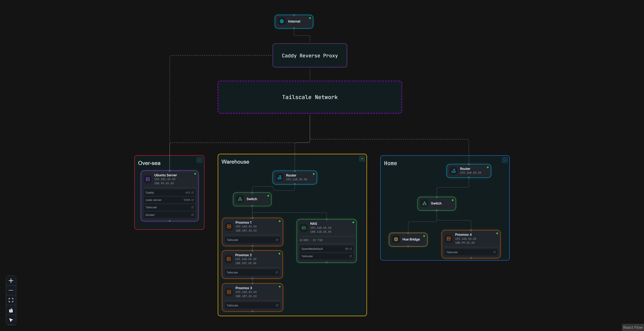Click the Proxmox 2 server icon

(229, 259)
